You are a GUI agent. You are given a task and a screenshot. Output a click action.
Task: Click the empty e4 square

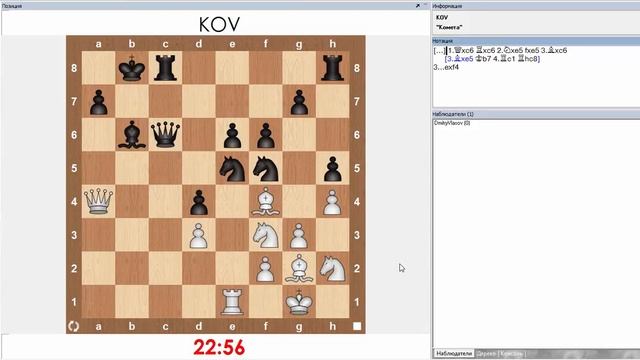(232, 202)
